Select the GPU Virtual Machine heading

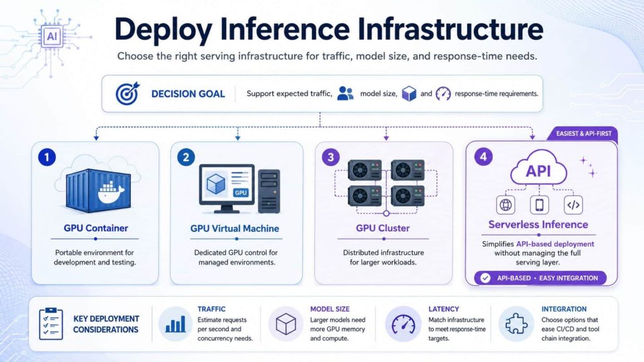click(x=235, y=229)
